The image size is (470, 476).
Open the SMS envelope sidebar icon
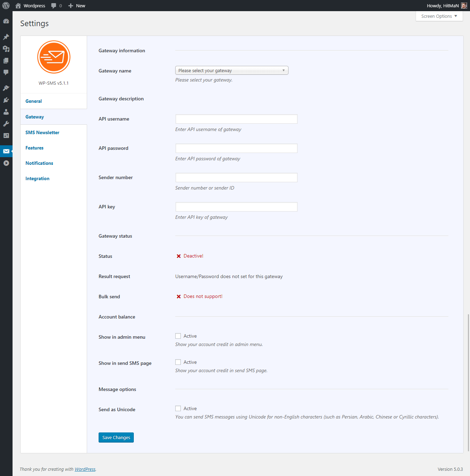pyautogui.click(x=6, y=151)
